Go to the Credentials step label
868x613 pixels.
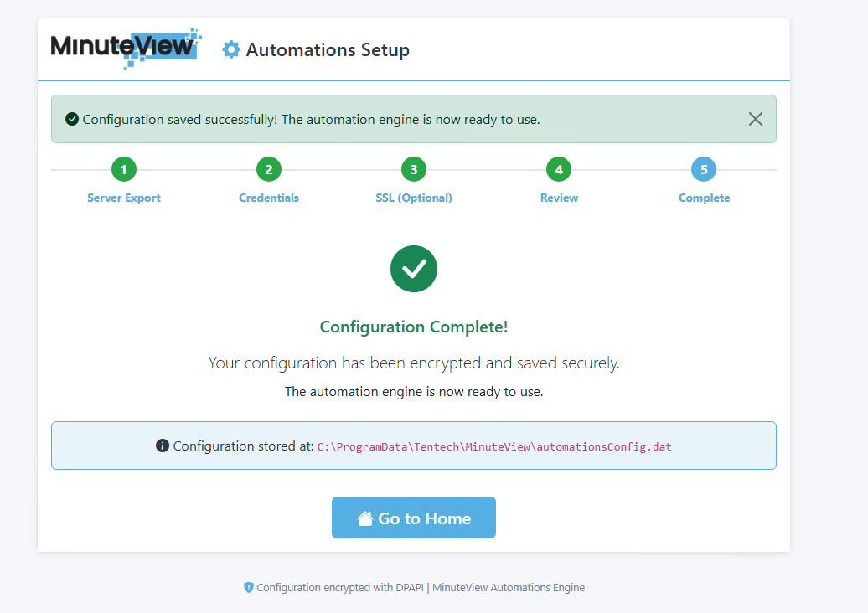(269, 198)
